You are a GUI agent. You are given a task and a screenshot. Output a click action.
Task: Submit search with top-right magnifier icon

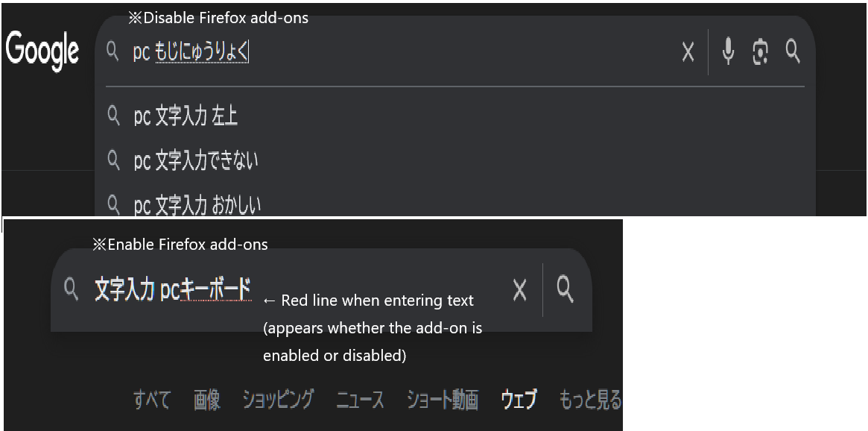pyautogui.click(x=793, y=51)
